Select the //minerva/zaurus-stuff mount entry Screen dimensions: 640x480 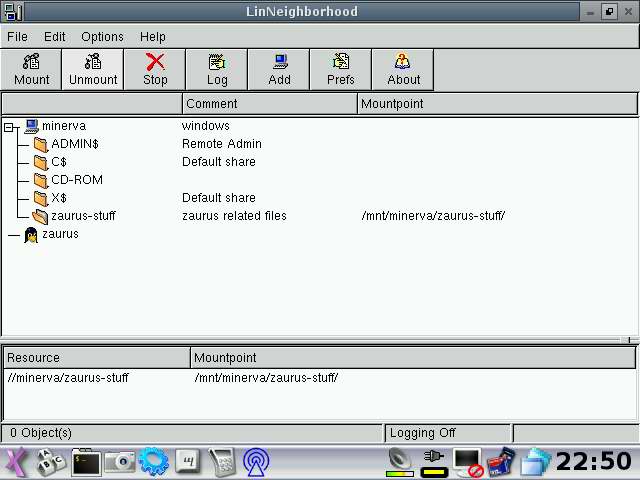pos(68,378)
